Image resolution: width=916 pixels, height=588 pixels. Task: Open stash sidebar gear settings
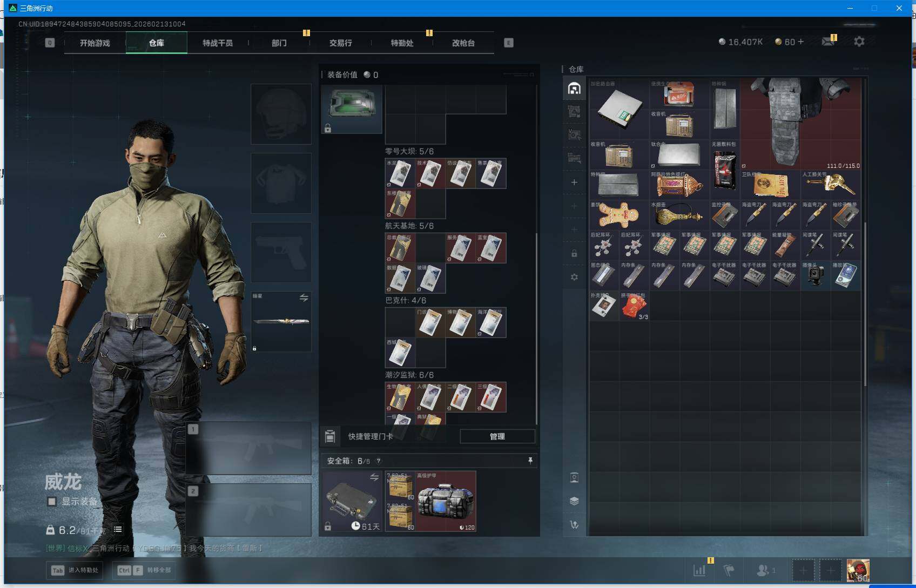point(574,277)
